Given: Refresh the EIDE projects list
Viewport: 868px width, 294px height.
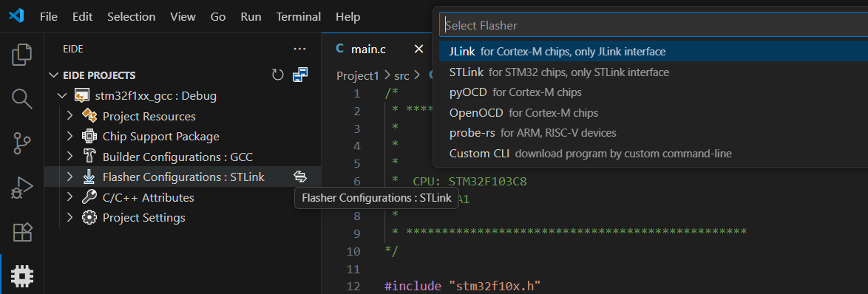Looking at the screenshot, I should (x=278, y=75).
